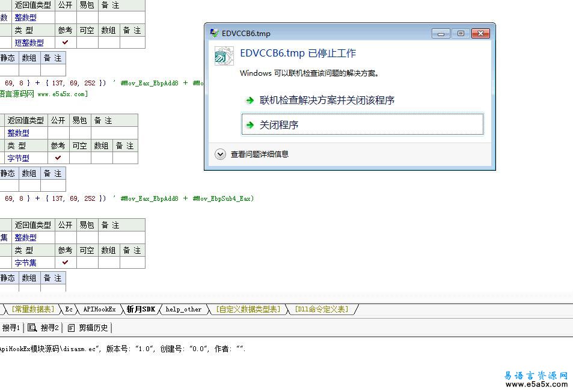Switch to the Ec tab
This screenshot has width=573, height=392.
(69, 309)
